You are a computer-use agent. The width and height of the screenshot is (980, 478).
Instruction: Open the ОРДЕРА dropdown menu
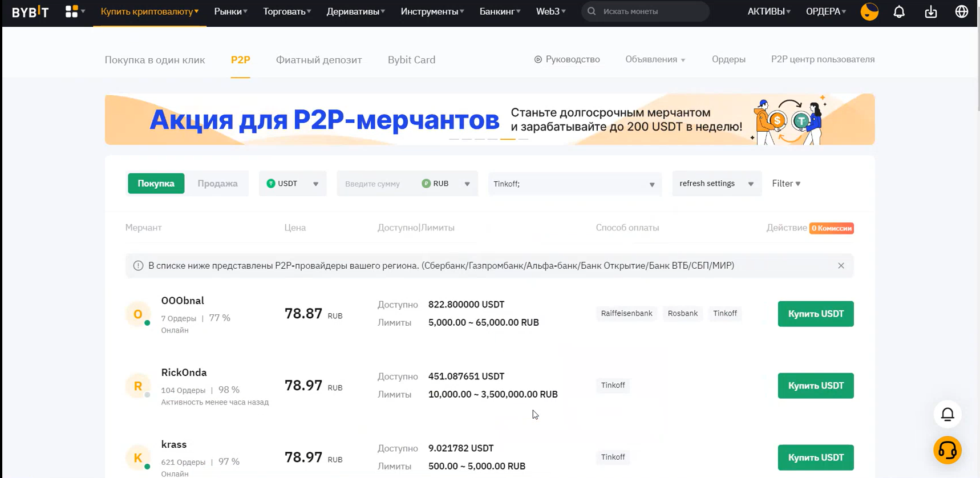click(x=826, y=11)
